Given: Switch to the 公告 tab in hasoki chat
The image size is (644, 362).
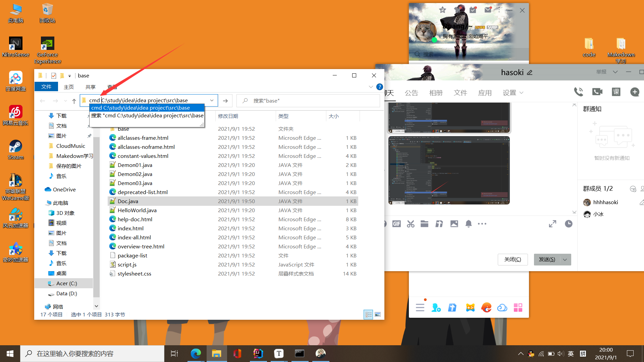Looking at the screenshot, I should click(x=412, y=93).
